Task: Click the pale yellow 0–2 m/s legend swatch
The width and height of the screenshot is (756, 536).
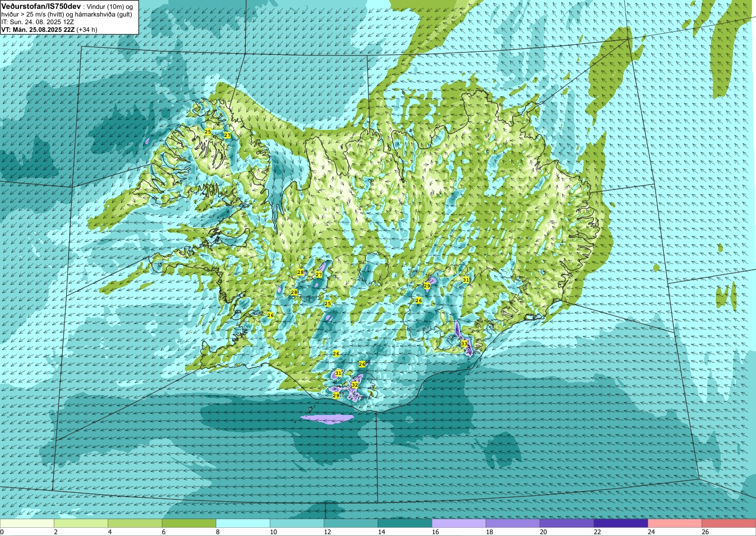Action: point(27,524)
